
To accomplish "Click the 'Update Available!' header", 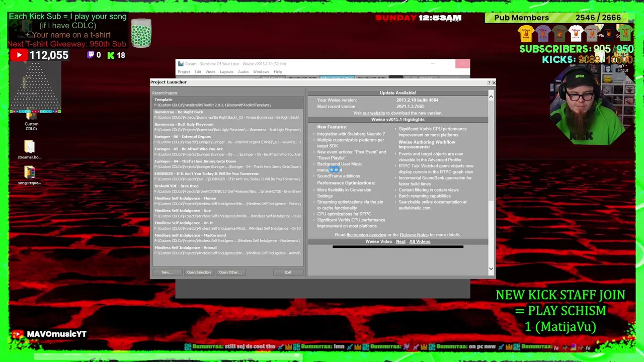I will point(397,93).
